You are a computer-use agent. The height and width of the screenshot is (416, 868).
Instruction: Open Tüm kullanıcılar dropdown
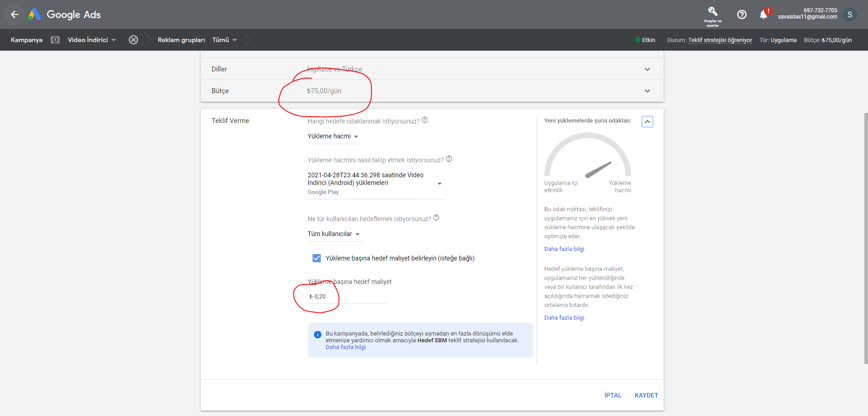click(335, 234)
